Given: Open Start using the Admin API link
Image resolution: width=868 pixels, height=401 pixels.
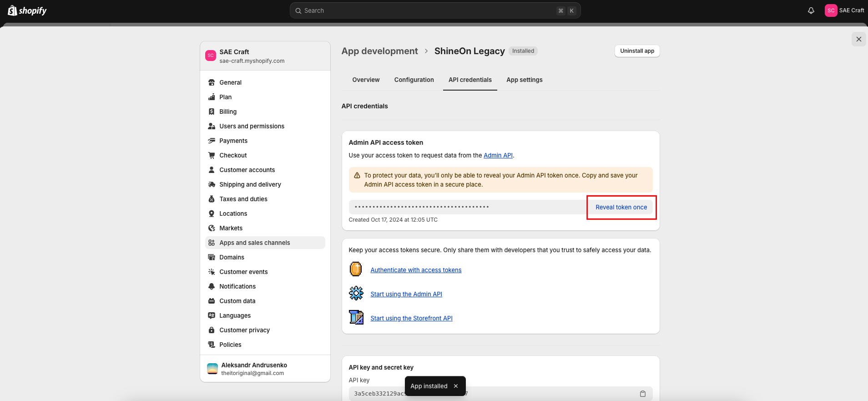Looking at the screenshot, I should point(406,294).
